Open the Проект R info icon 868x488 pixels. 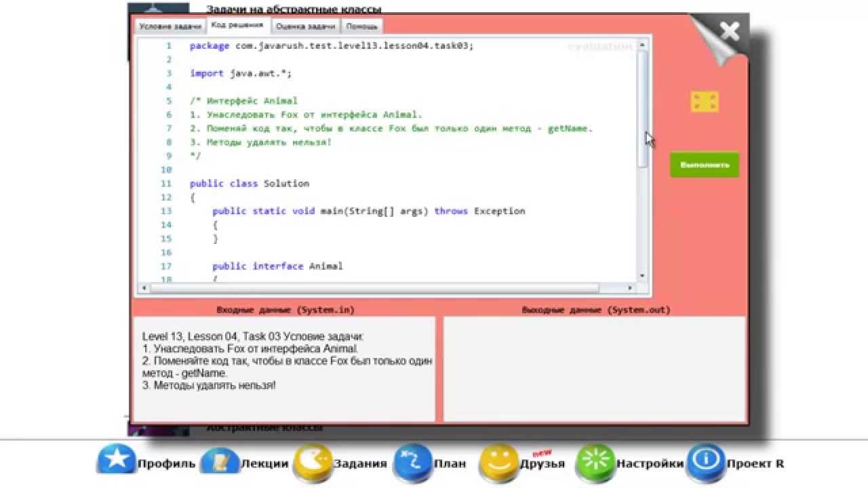click(x=706, y=464)
